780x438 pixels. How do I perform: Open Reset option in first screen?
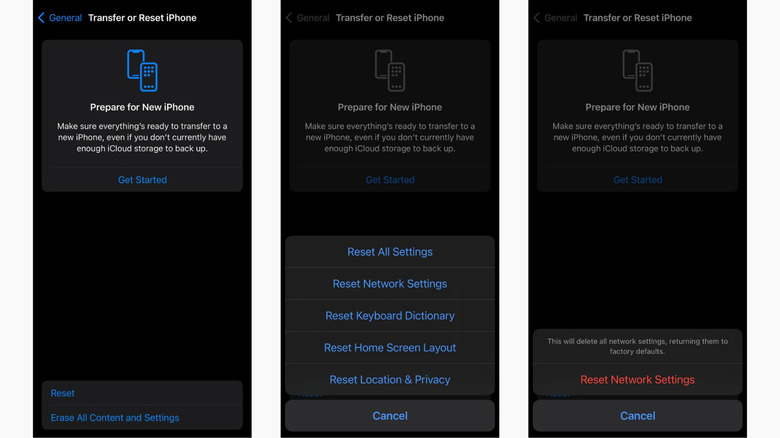(x=142, y=393)
